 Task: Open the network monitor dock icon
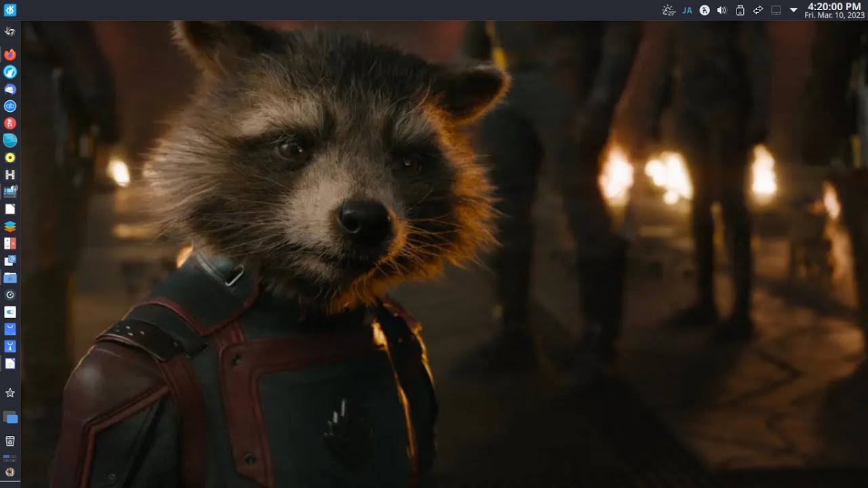tap(10, 192)
